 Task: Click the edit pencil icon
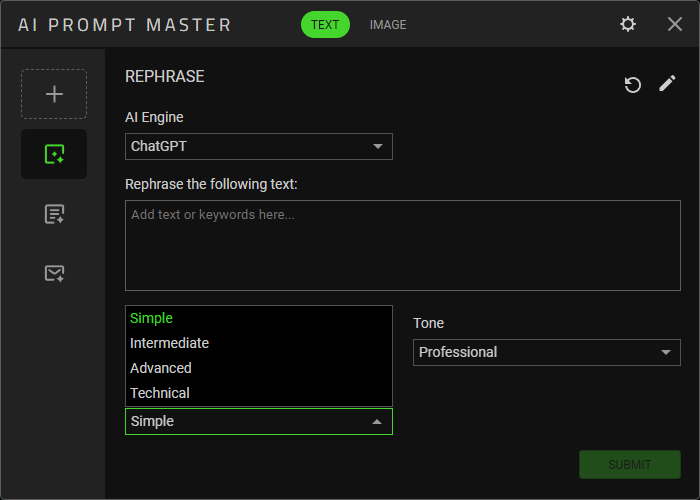tap(667, 84)
